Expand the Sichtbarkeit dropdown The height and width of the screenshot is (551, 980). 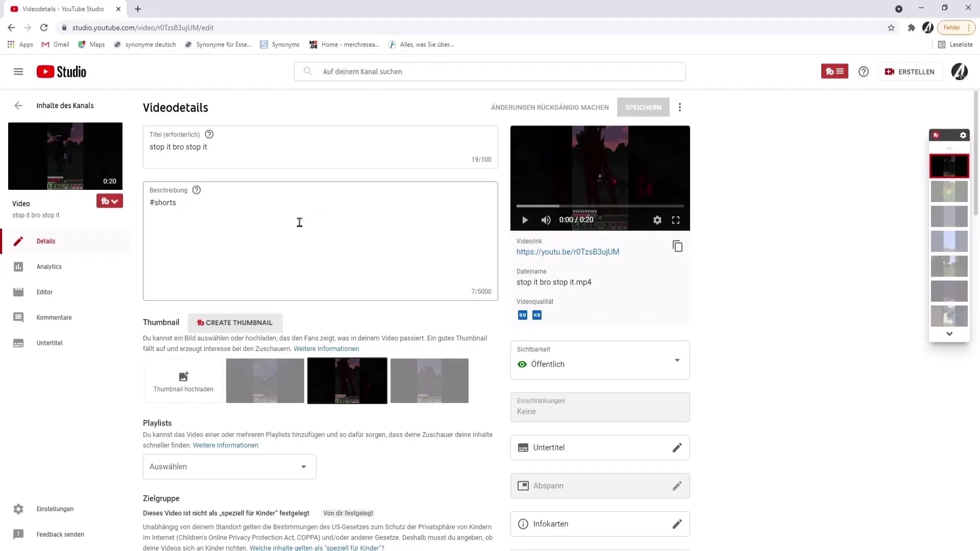point(600,360)
